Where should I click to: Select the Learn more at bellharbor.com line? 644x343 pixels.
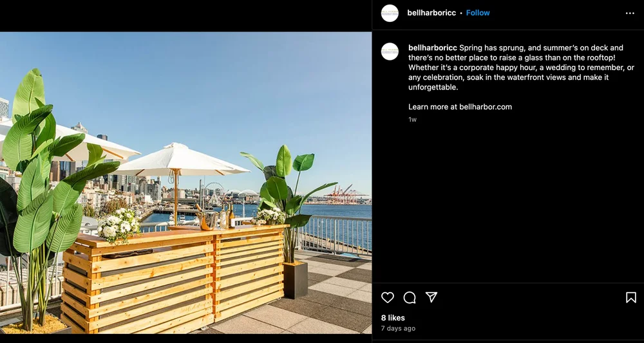(x=460, y=107)
